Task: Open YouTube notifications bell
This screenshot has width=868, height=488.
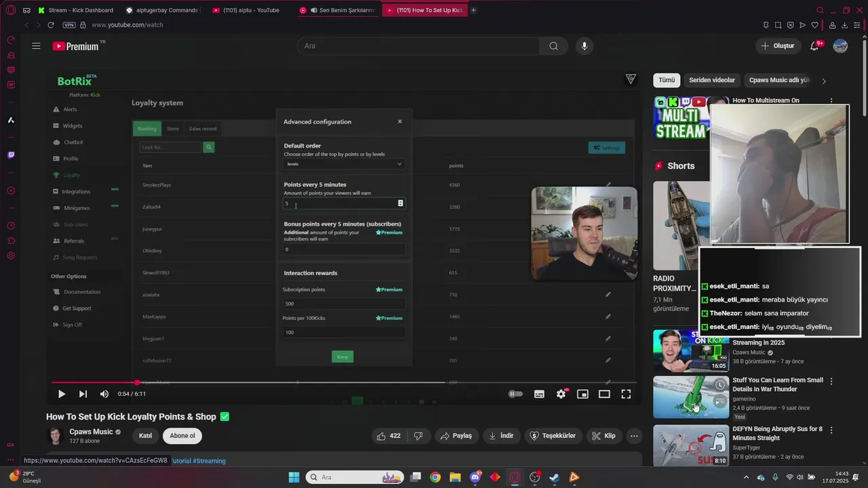Action: [815, 46]
